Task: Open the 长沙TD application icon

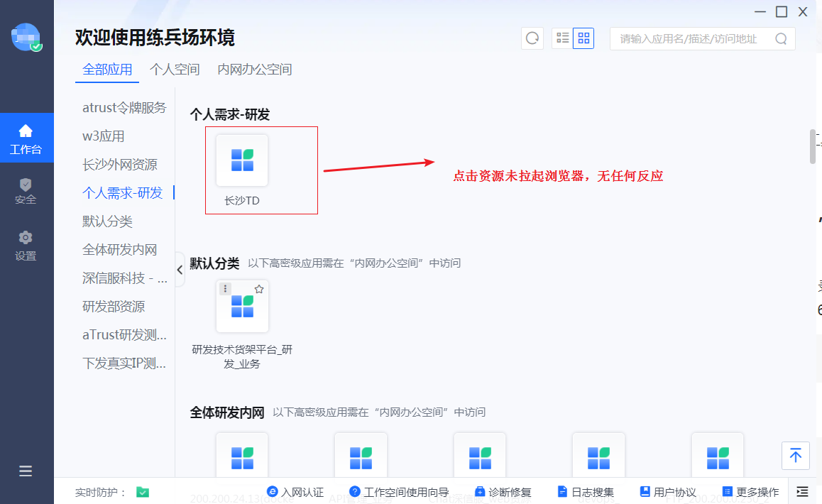Action: (x=242, y=160)
